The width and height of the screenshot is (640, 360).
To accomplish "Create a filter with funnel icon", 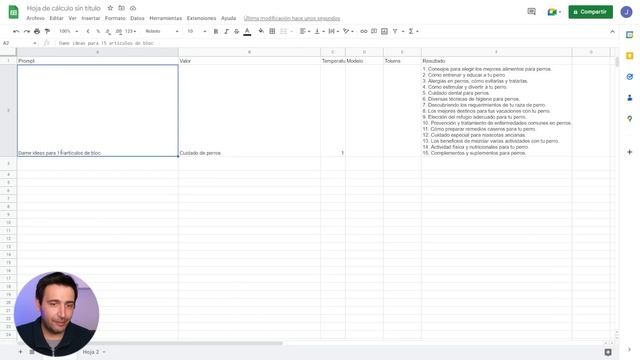I will coord(395,31).
